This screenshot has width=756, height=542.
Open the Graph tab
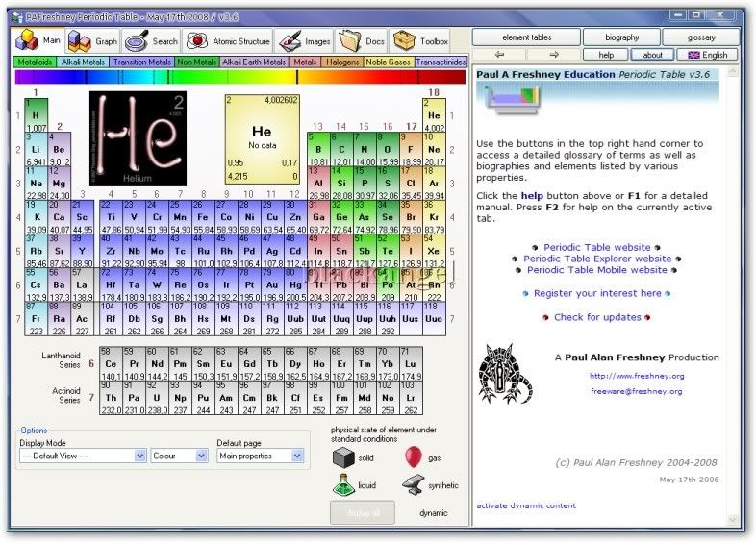tap(94, 41)
